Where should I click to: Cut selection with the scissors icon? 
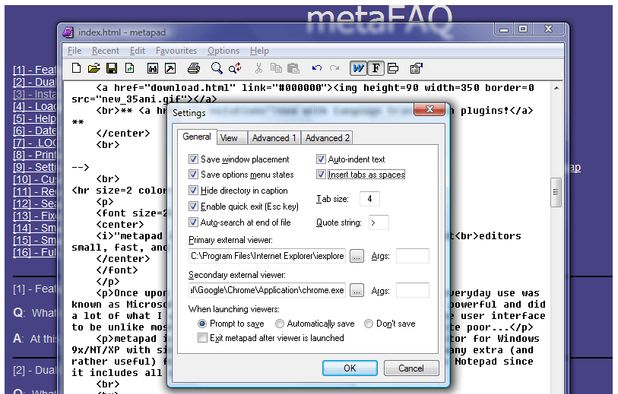click(x=258, y=69)
